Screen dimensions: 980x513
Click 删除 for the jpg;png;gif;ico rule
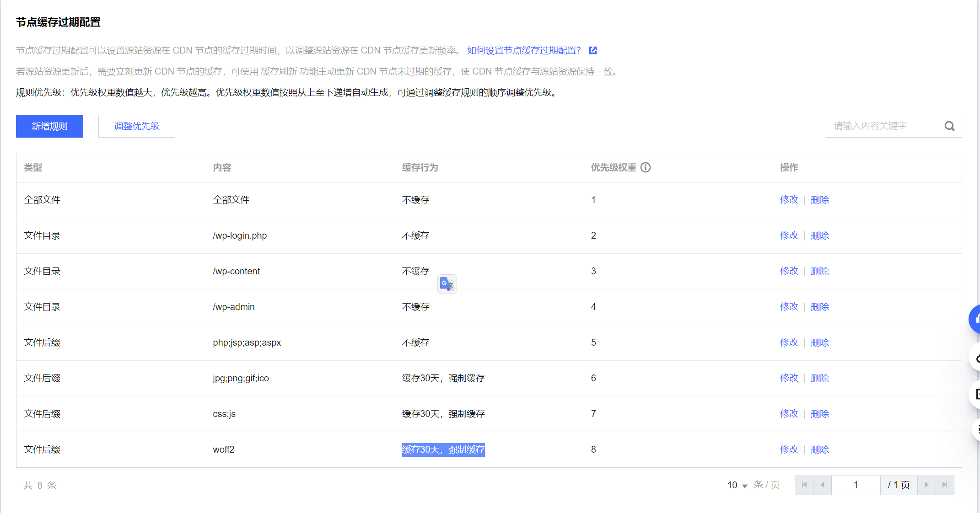coord(819,378)
